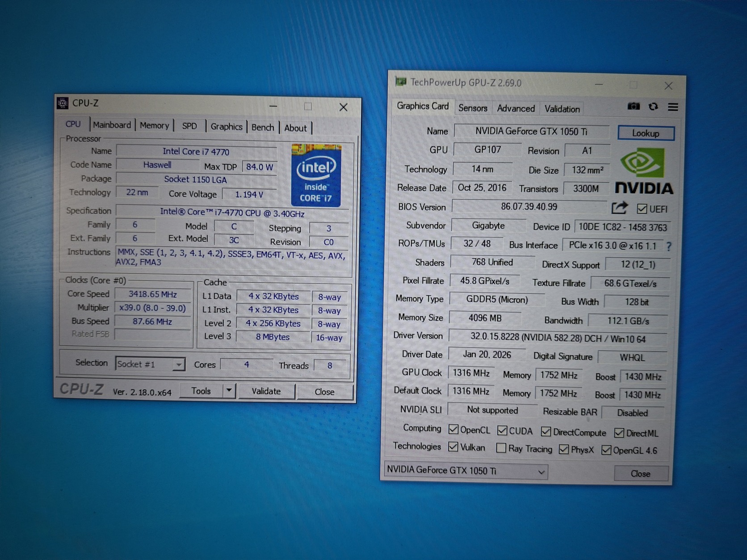Click the Instructions list field in CPU-Z
The height and width of the screenshot is (560, 747).
click(232, 259)
